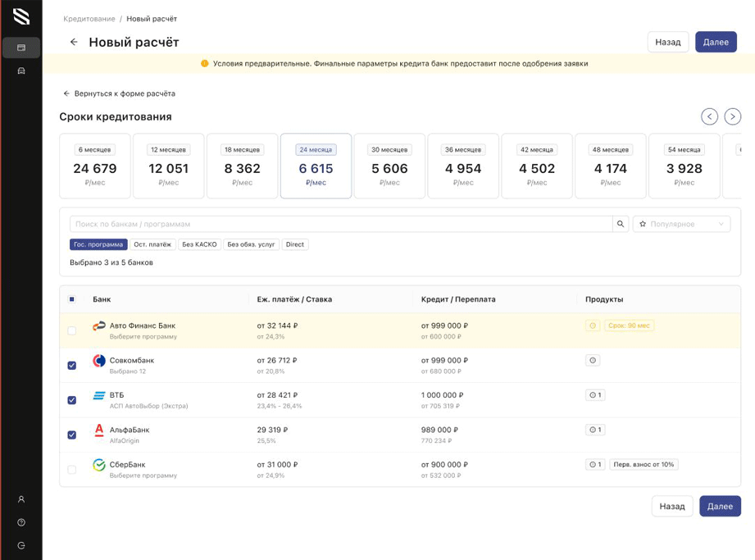Click the АльфаБанк logo
Viewport: 755px width, 560px height.
[99, 430]
